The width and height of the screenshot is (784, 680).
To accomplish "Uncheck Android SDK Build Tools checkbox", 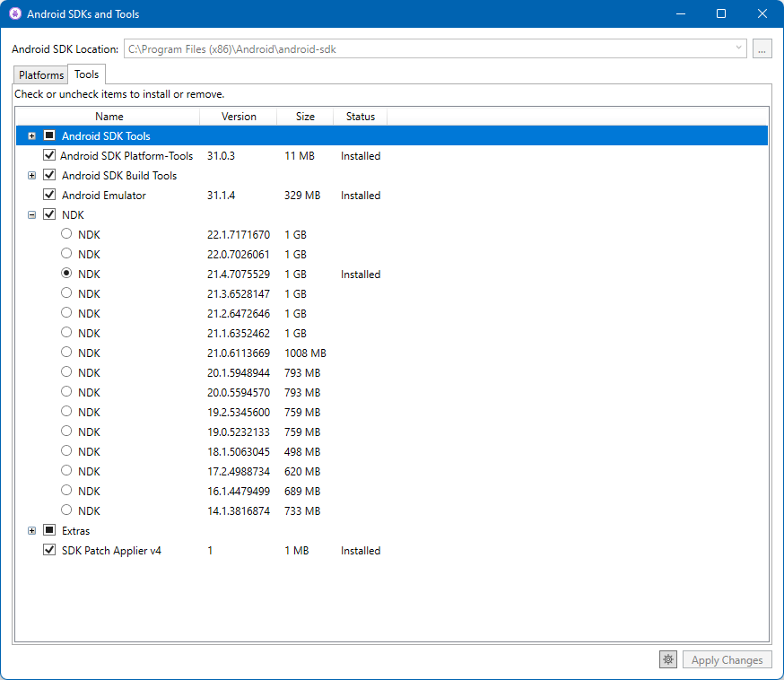I will (x=49, y=175).
